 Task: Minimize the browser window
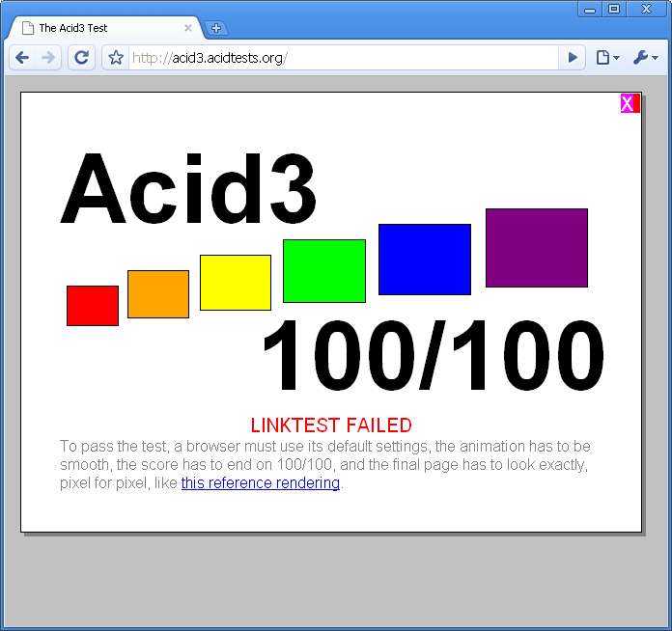pyautogui.click(x=590, y=9)
